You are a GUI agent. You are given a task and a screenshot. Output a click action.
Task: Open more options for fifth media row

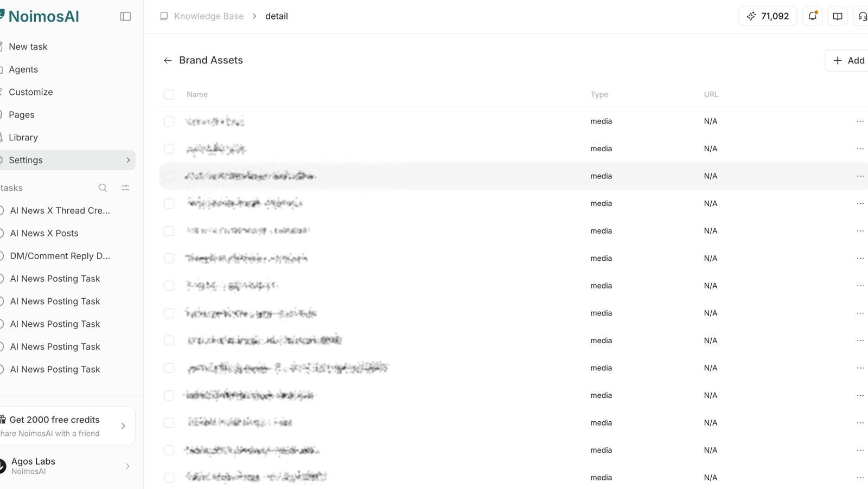(860, 231)
